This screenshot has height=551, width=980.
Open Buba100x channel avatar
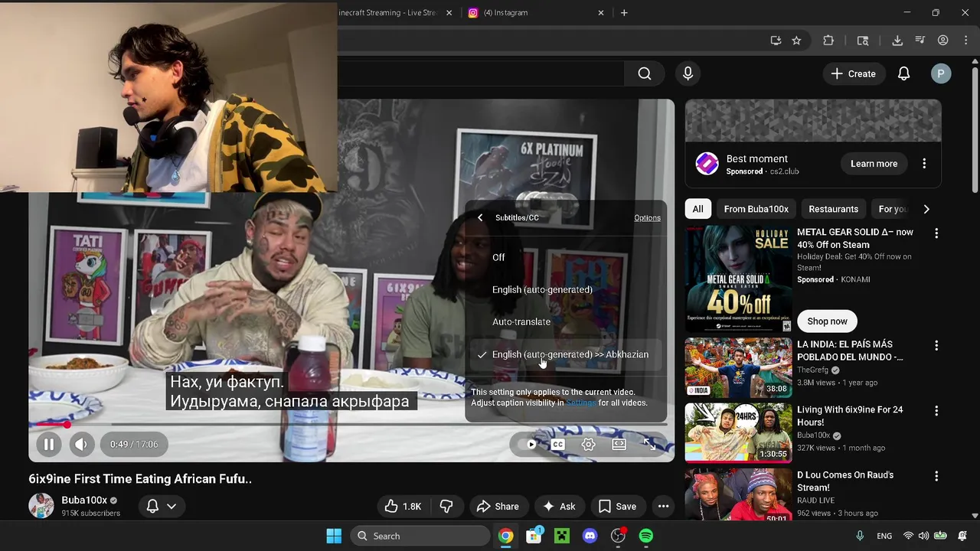pos(41,506)
